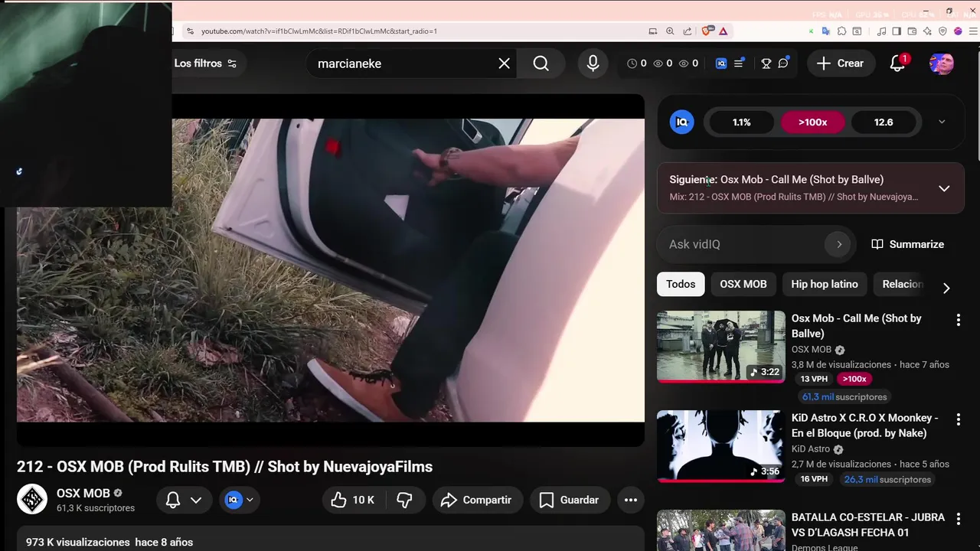
Task: Expand the vidIQ stats panel chevron
Action: (942, 122)
